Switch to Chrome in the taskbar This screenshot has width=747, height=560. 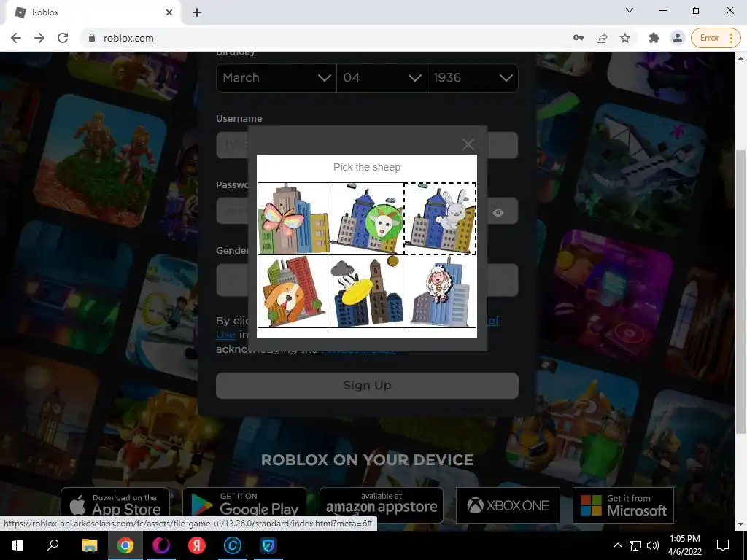tap(125, 545)
